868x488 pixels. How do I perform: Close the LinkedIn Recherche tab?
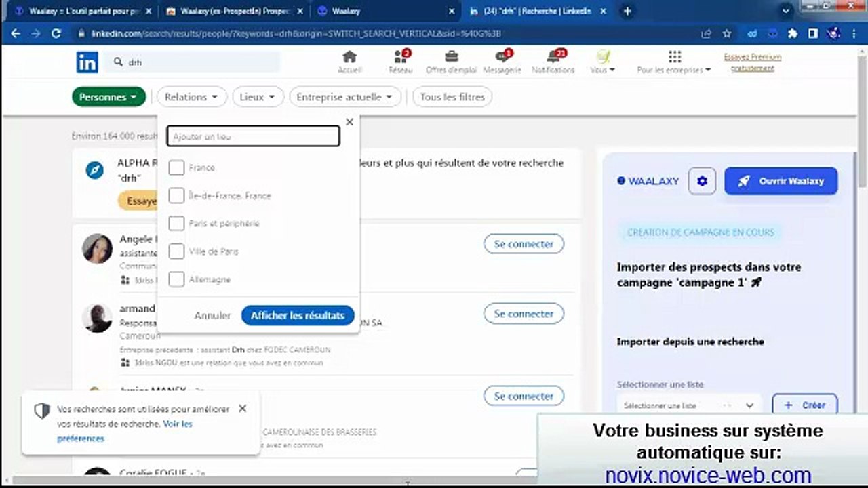(x=604, y=12)
